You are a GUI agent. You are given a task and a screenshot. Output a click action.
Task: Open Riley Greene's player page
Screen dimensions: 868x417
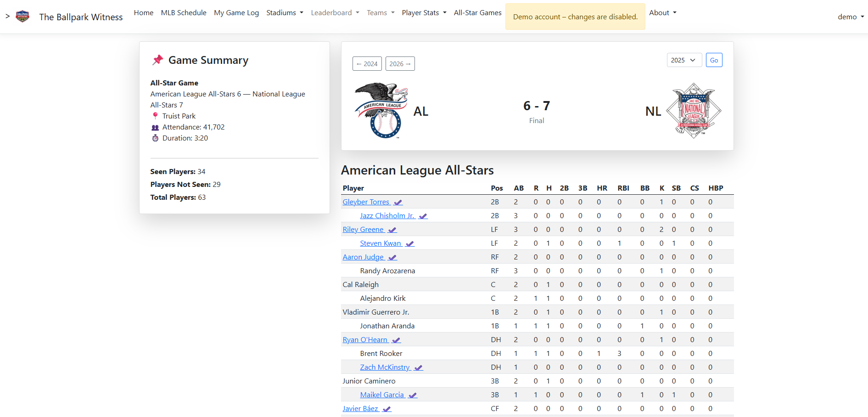pyautogui.click(x=363, y=230)
